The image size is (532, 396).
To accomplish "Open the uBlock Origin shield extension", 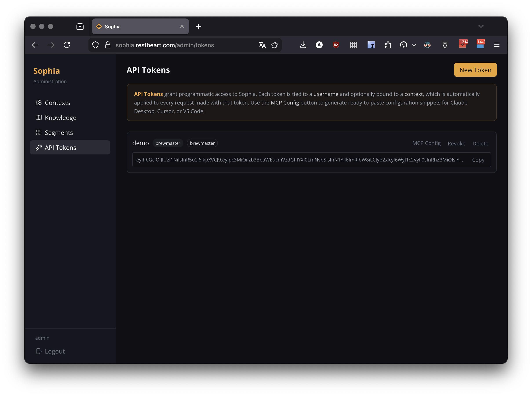I will point(336,45).
